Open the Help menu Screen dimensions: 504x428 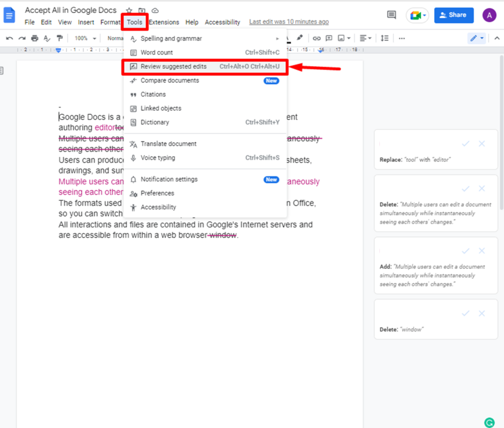191,22
